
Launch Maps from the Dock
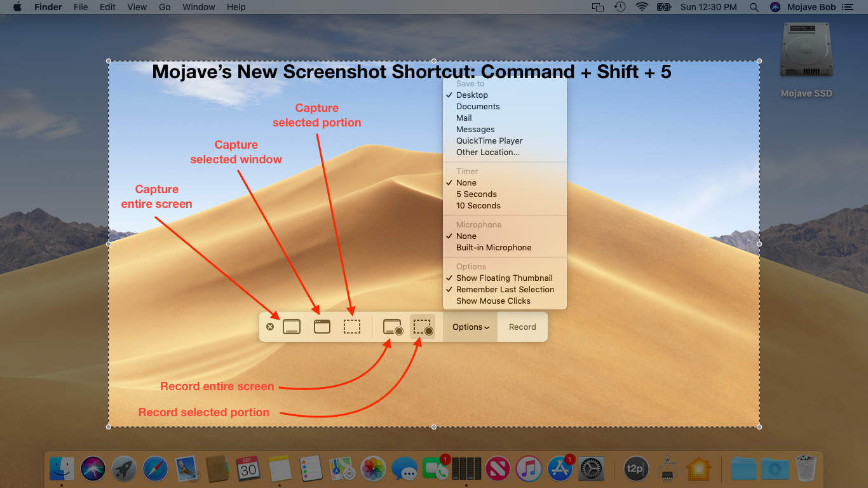click(342, 469)
